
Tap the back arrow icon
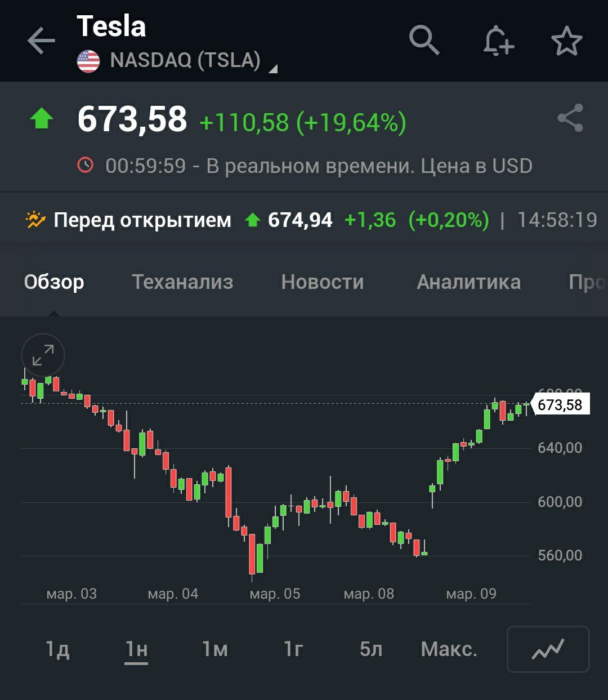click(41, 42)
